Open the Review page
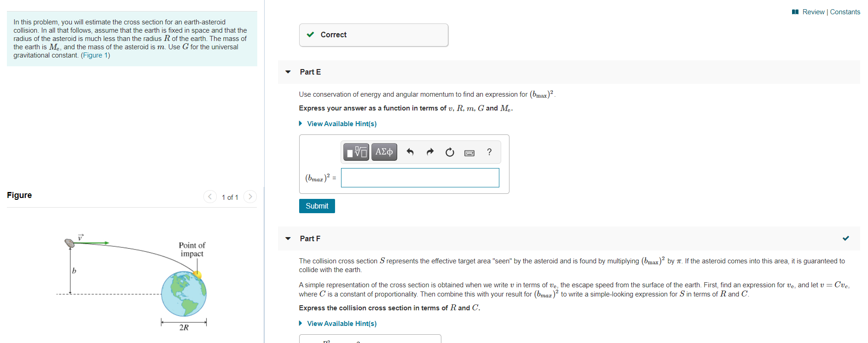868x343 pixels. 814,12
